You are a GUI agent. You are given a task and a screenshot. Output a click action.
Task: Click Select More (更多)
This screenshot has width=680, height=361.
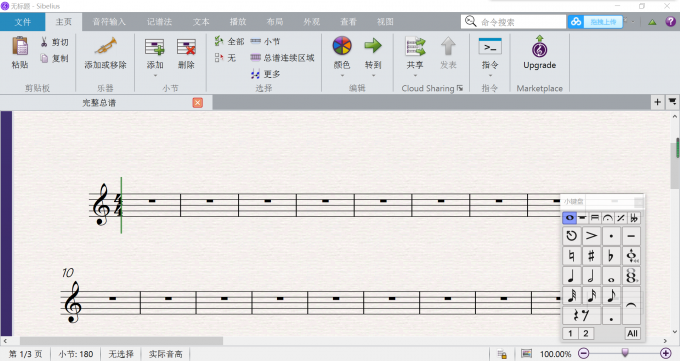[x=265, y=74]
